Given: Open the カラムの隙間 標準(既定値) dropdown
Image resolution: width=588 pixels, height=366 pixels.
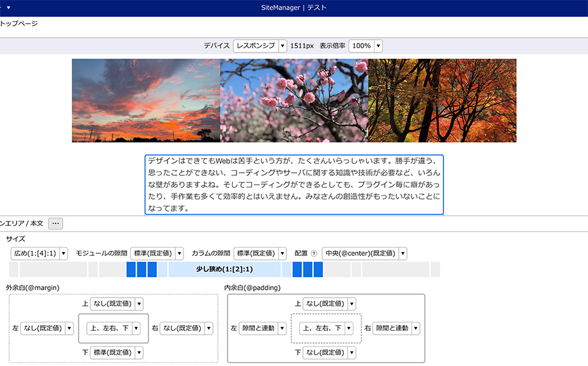Looking at the screenshot, I should (260, 253).
